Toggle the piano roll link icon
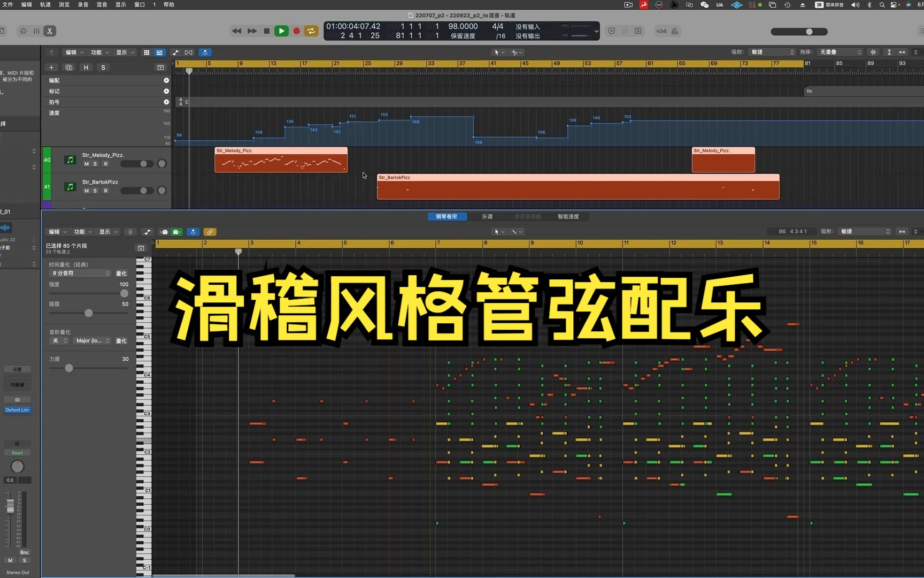The width and height of the screenshot is (924, 578). [210, 232]
